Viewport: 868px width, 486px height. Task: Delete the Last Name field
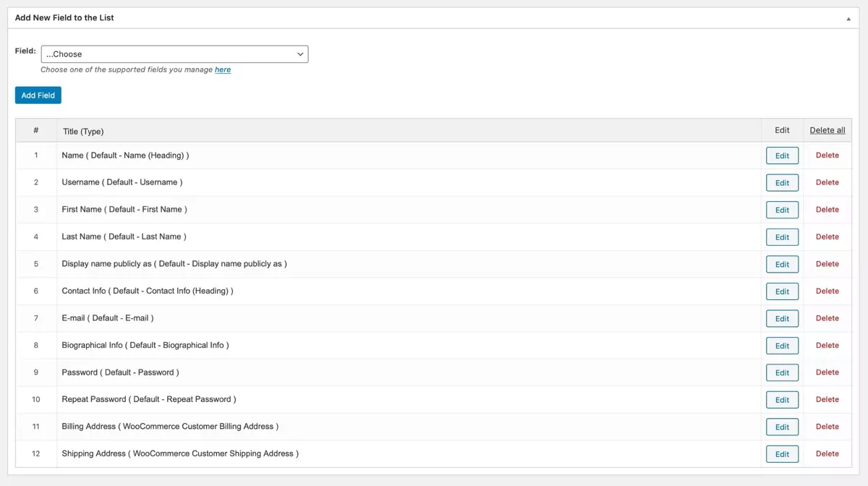827,236
